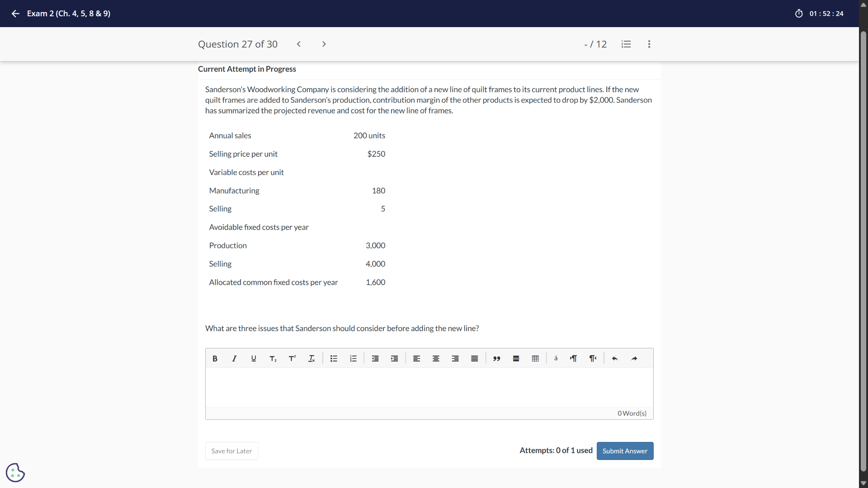Click the "Current Attempt in Progress" label
This screenshot has width=868, height=488.
(x=247, y=69)
